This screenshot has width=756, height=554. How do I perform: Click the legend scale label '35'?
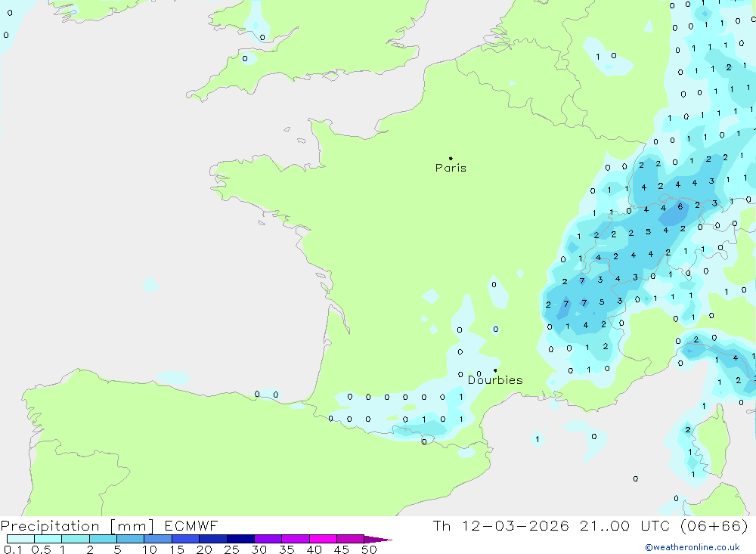click(x=287, y=549)
